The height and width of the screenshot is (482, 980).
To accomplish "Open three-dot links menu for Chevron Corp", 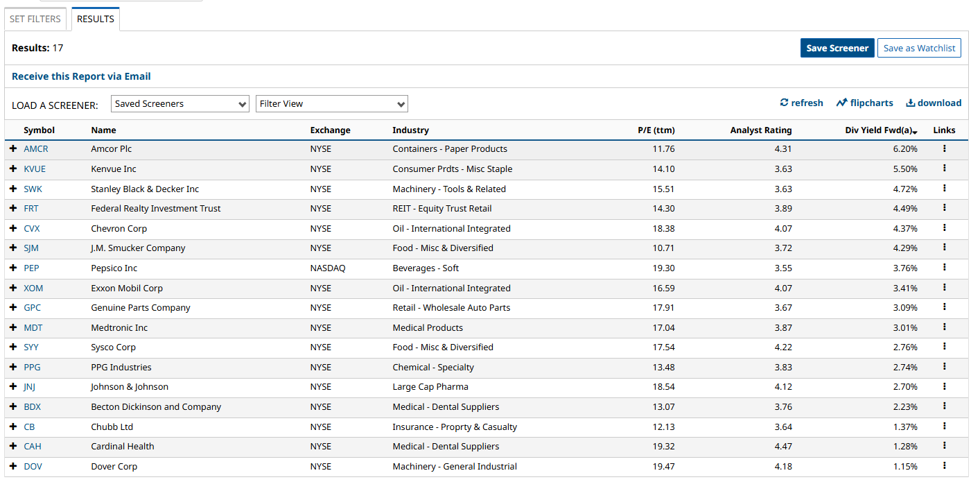I will point(944,228).
